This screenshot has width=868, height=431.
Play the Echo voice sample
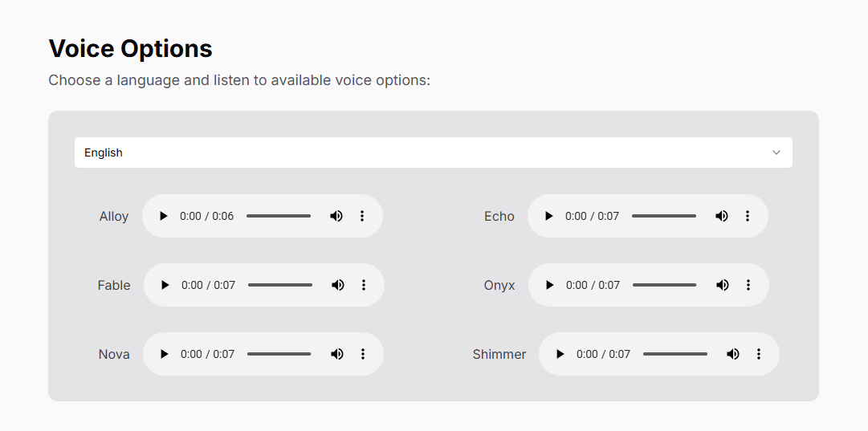point(548,216)
